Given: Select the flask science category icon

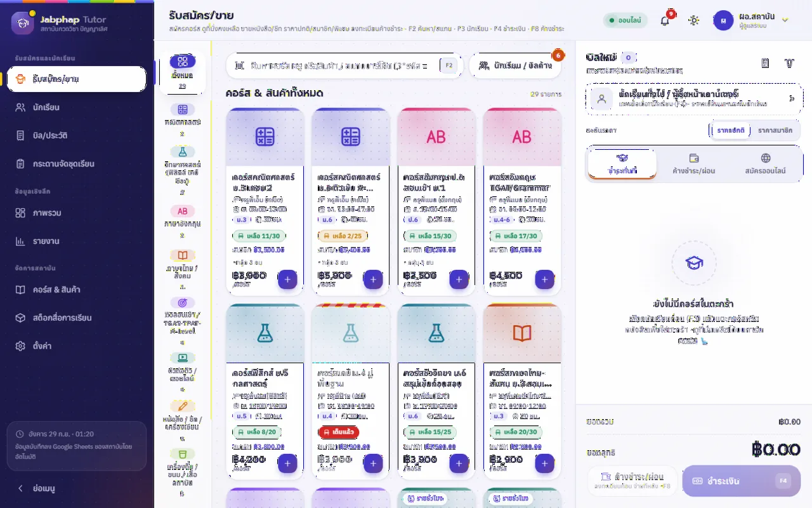Looking at the screenshot, I should 183,152.
